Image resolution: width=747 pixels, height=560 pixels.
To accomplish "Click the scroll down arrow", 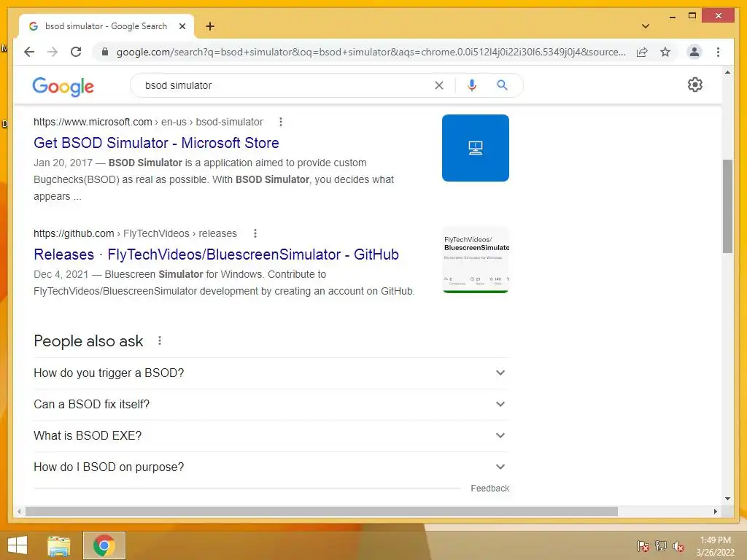I will click(x=727, y=499).
